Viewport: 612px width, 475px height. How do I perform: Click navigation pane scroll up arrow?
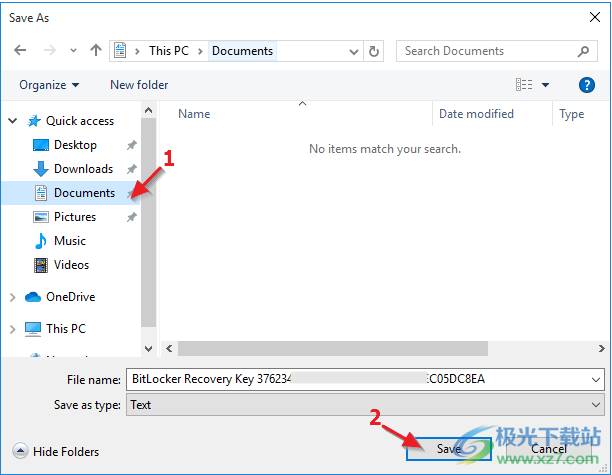pyautogui.click(x=148, y=110)
